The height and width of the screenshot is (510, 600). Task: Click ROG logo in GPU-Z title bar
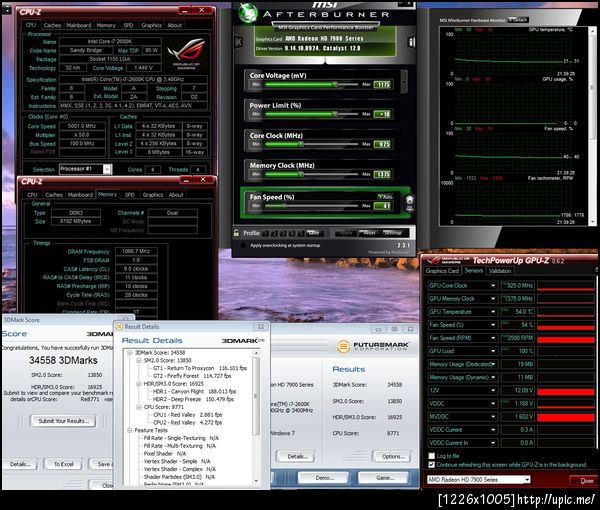tap(434, 261)
